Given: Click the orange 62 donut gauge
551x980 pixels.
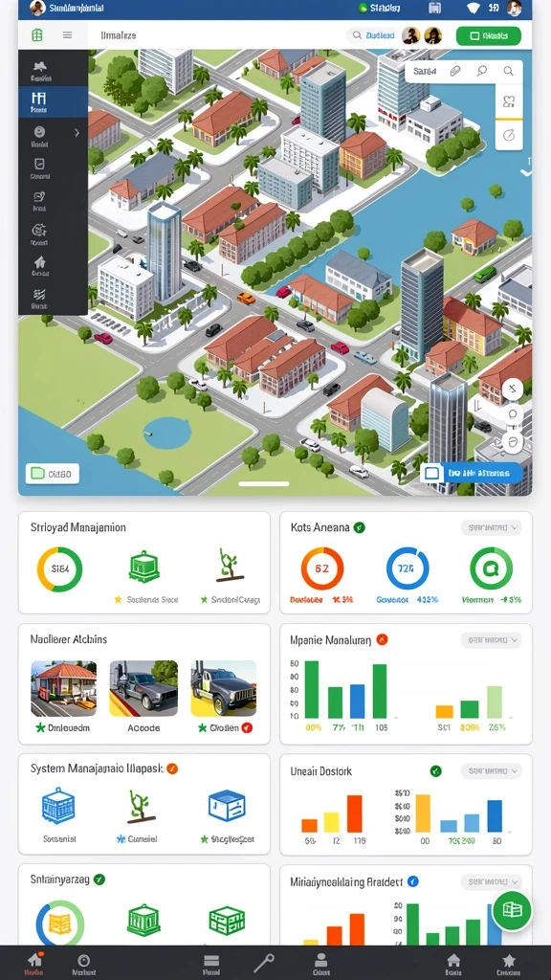Looking at the screenshot, I should (x=322, y=568).
